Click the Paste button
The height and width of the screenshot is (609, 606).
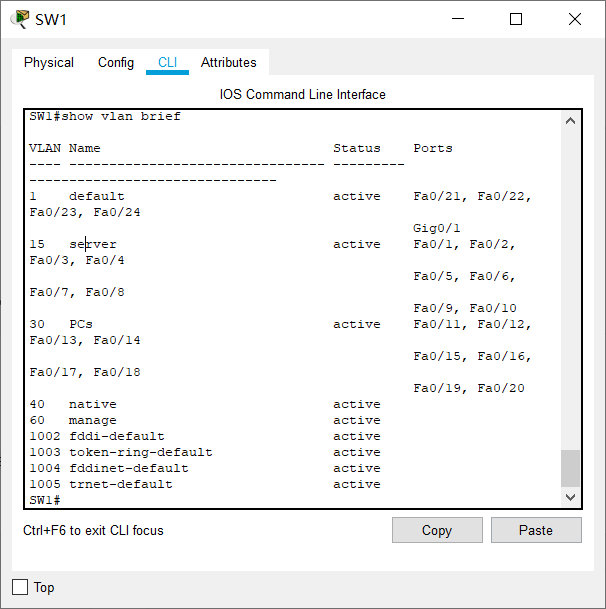536,530
